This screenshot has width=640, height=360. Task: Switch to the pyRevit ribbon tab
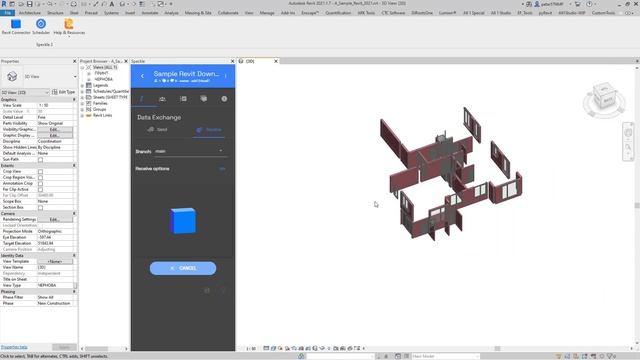(x=545, y=13)
